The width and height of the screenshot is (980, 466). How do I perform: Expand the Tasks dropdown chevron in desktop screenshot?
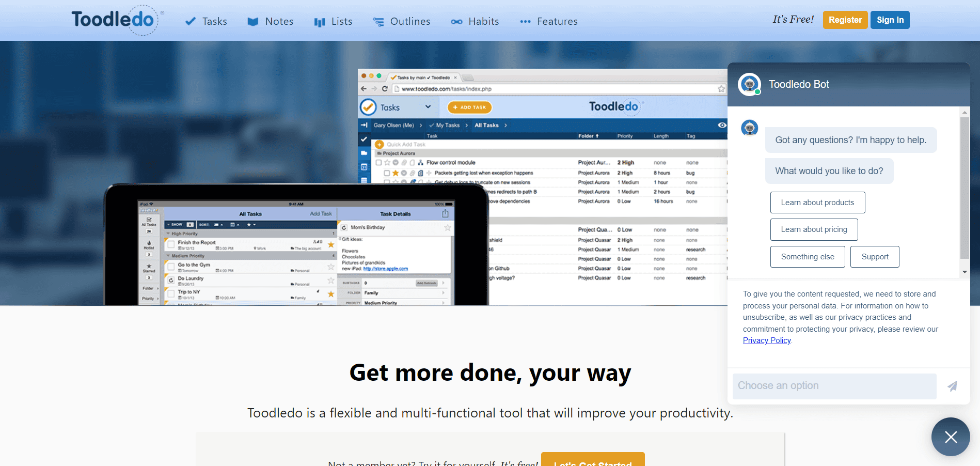tap(428, 107)
